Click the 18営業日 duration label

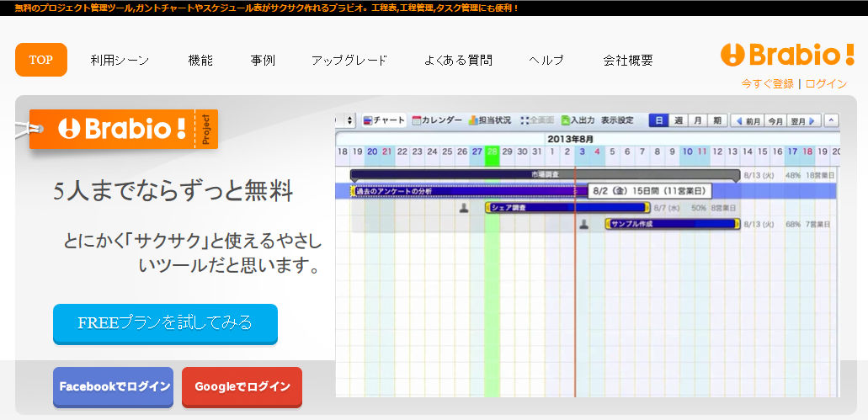point(821,175)
